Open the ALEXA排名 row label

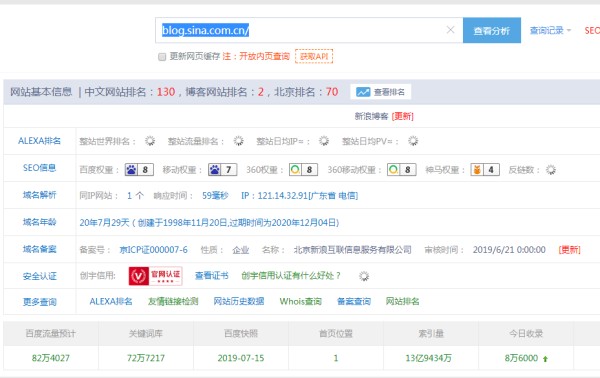(x=39, y=141)
